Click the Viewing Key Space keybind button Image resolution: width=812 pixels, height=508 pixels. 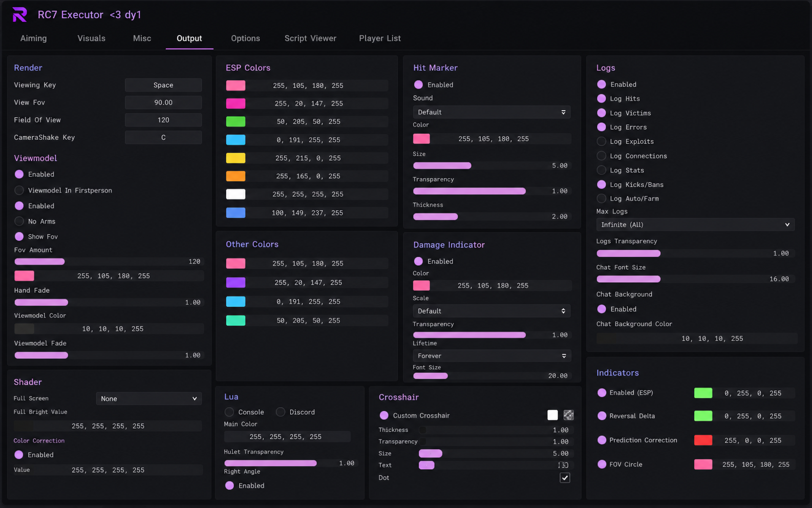tap(163, 85)
